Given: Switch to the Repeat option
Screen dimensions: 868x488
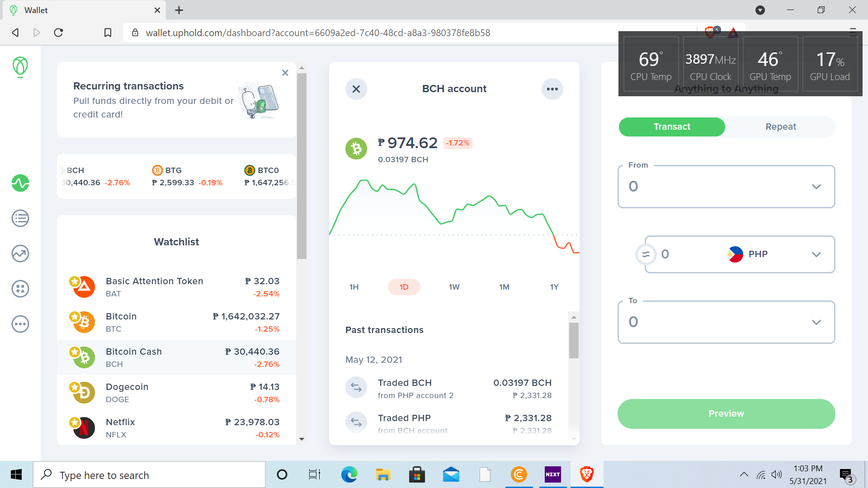Looking at the screenshot, I should (x=781, y=127).
